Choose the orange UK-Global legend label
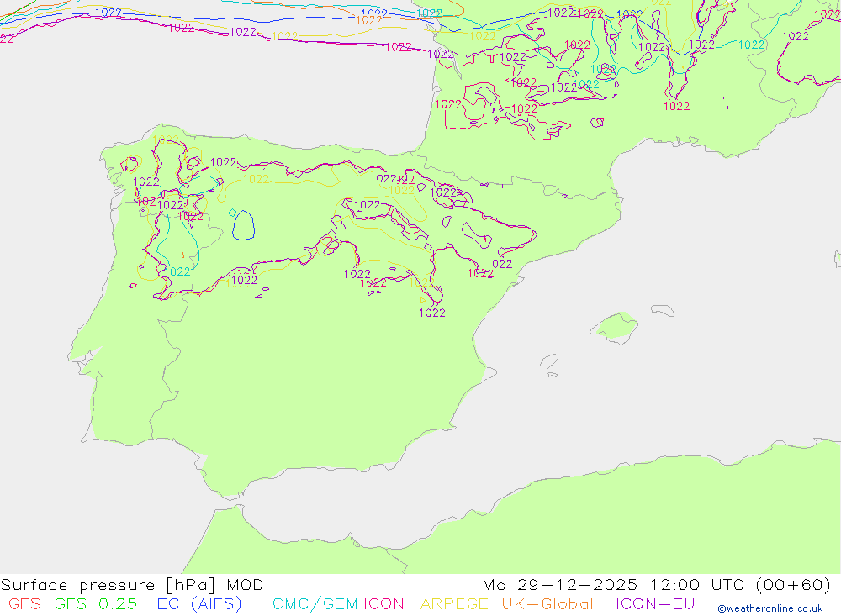Image resolution: width=841 pixels, height=616 pixels. tap(547, 604)
